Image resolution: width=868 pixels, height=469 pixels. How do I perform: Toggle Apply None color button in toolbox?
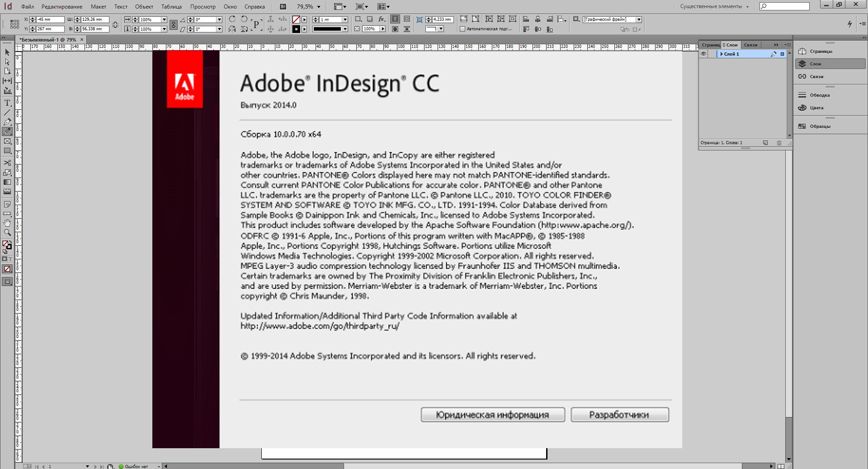(x=7, y=269)
